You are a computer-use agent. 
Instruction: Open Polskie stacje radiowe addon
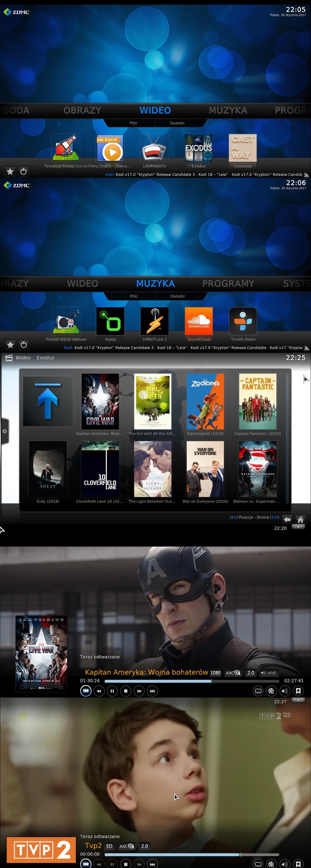click(x=66, y=321)
